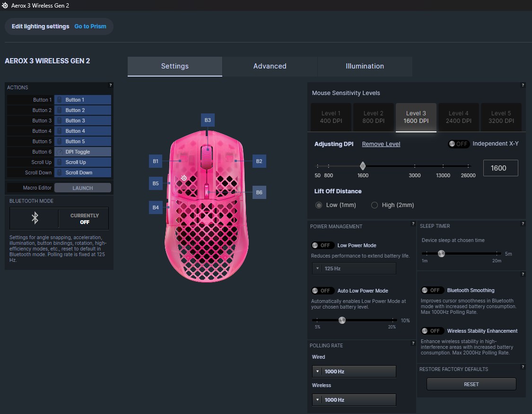Toggle Independent X-Y switch
532x414 pixels.
[x=458, y=144]
